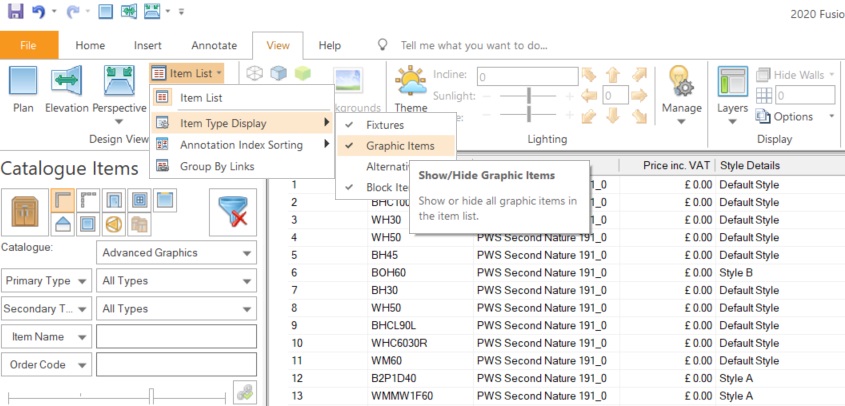The height and width of the screenshot is (406, 845).
Task: Switch to Plan design view in ribbon
Action: pos(23,90)
